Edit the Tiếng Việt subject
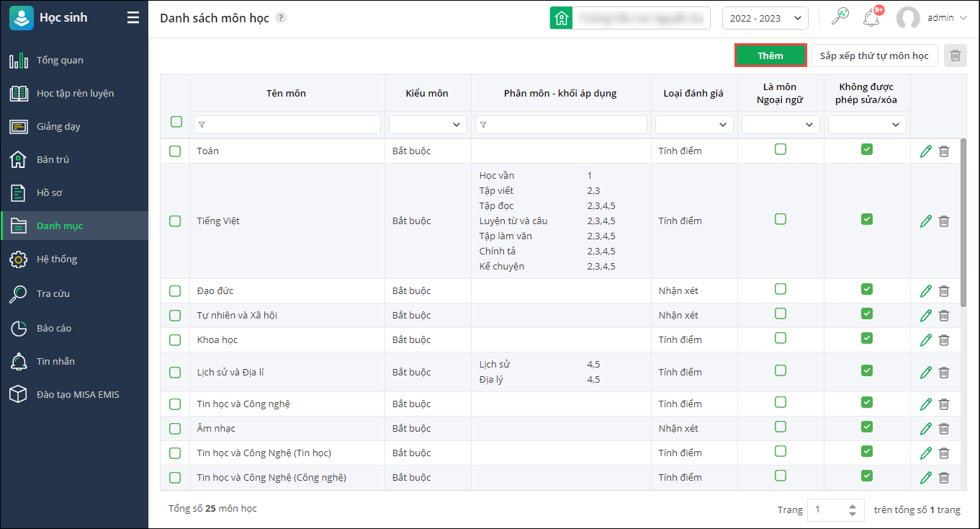The height and width of the screenshot is (529, 980). coord(926,221)
